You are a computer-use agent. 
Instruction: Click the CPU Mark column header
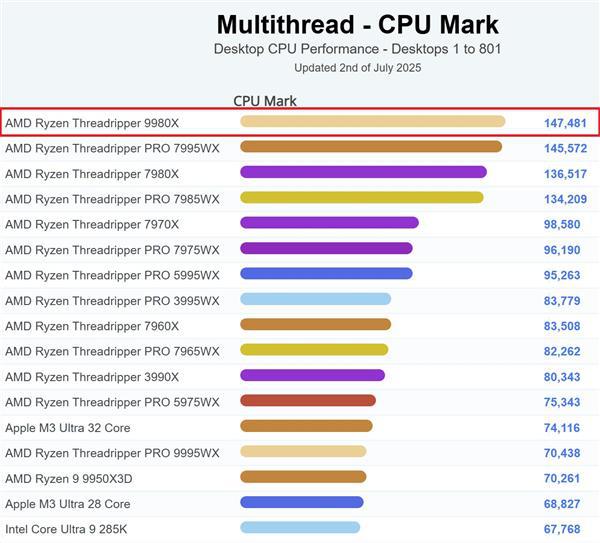pos(265,101)
